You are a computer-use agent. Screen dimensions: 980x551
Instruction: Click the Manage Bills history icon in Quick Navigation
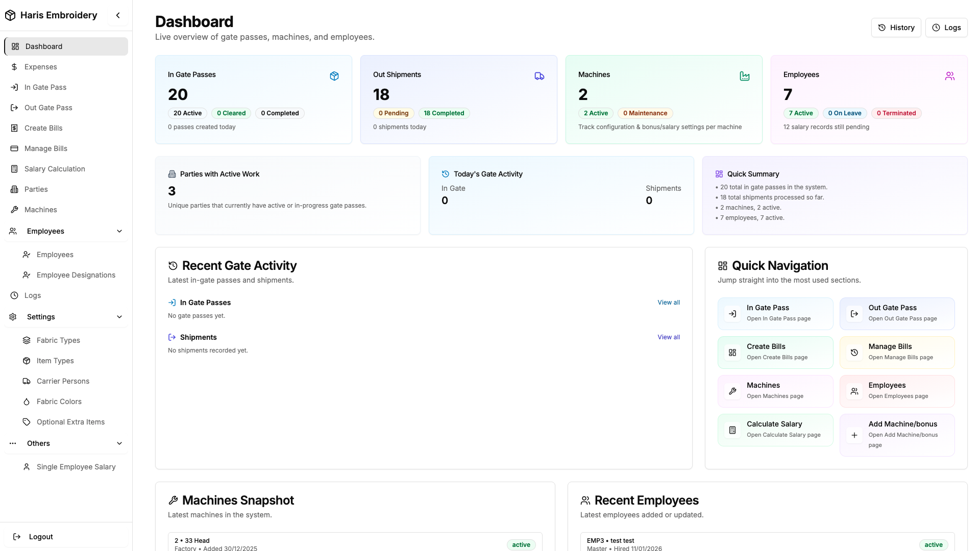click(854, 353)
